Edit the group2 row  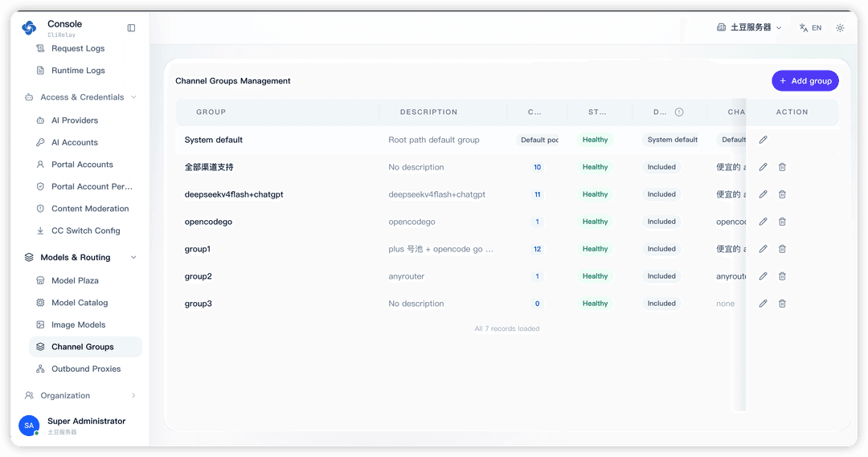point(763,276)
